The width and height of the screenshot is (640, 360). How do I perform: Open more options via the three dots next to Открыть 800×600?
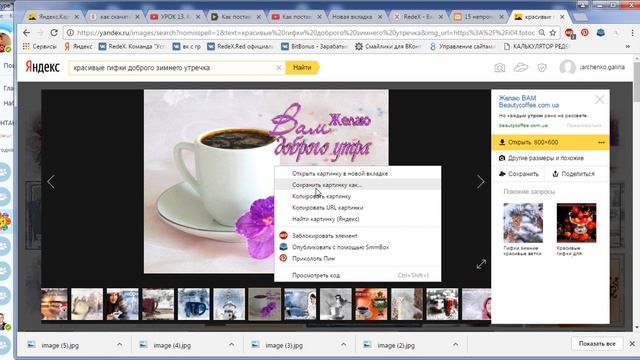pos(601,142)
